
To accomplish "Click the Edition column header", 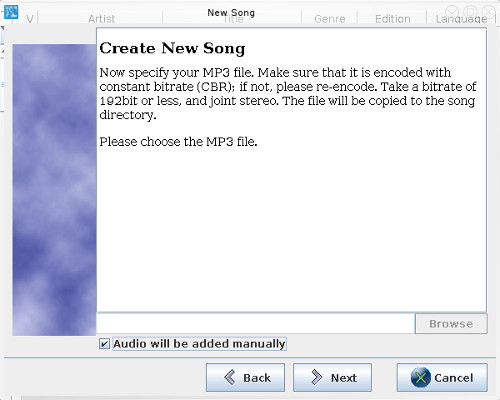I will tap(392, 19).
